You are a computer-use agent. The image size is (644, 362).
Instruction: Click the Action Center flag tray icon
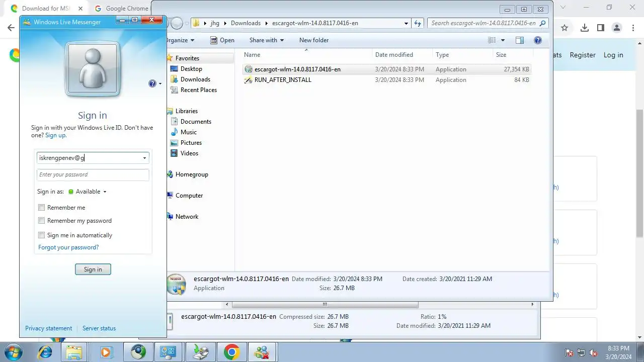point(569,352)
